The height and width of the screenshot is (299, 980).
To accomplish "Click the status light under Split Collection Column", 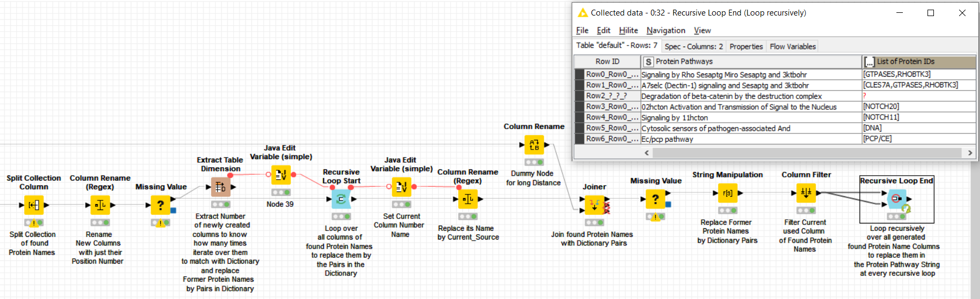I will 33,222.
